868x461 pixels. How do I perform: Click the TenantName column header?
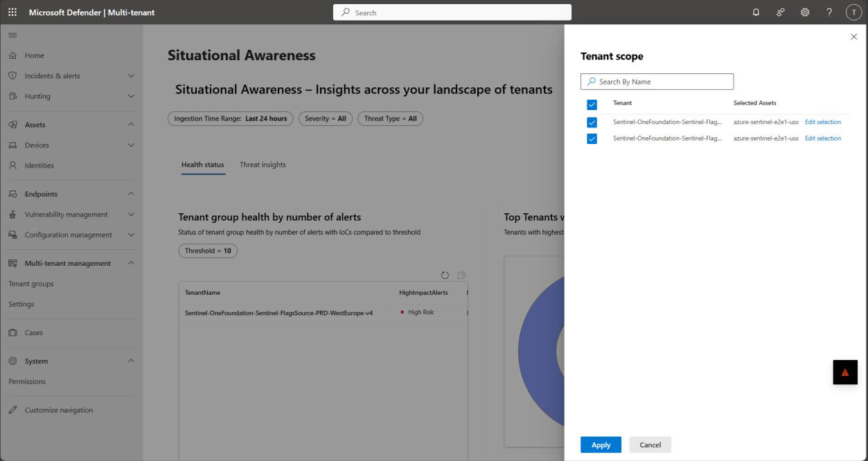[202, 293]
